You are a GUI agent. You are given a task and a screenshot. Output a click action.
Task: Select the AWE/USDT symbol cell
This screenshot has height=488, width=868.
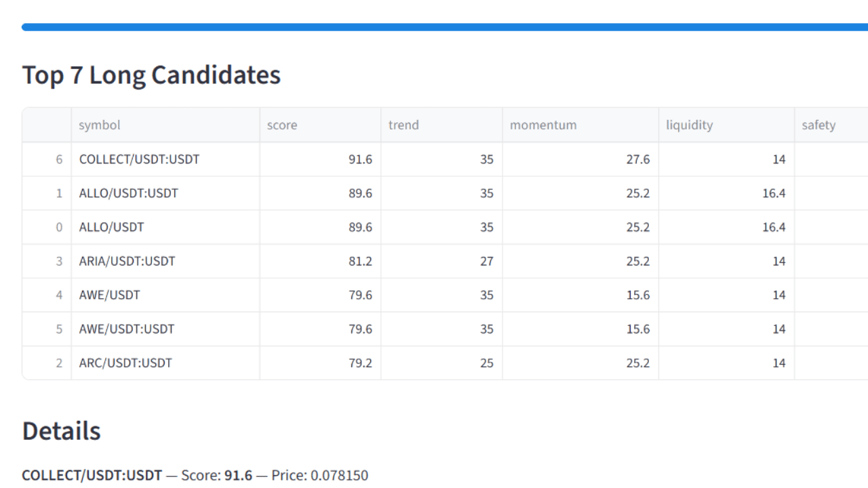point(109,295)
